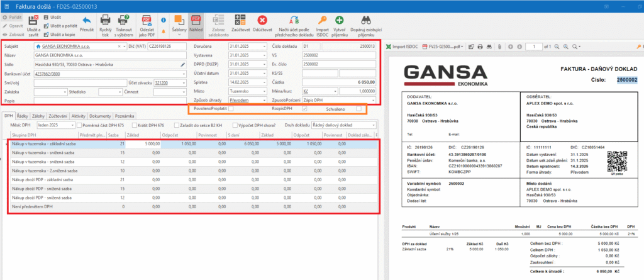Switch to the Řádky tab
644x280 pixels.
click(22, 116)
